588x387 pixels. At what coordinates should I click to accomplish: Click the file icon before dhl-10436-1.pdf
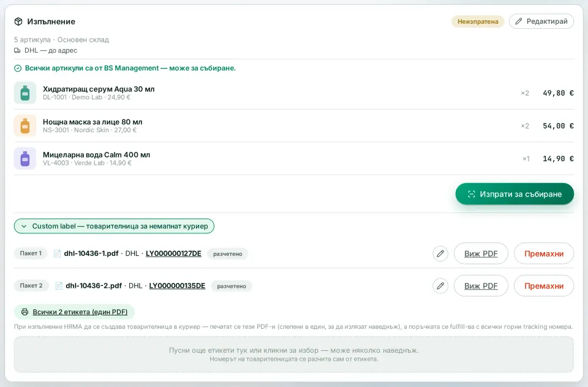click(58, 254)
